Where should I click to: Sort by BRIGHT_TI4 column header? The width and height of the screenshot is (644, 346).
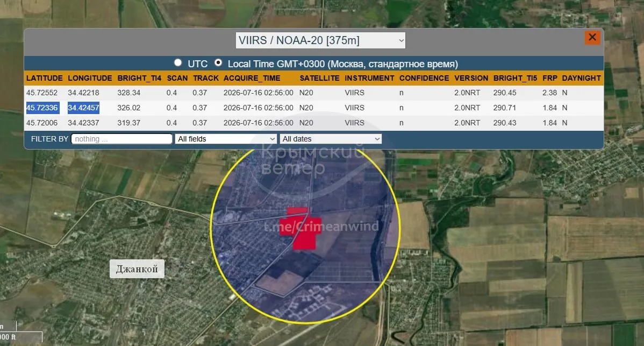coord(139,78)
